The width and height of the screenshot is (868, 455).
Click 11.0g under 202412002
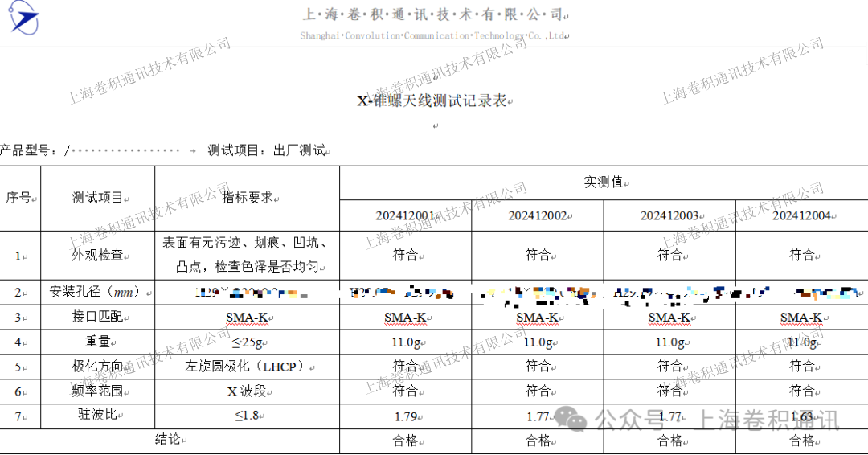(x=538, y=342)
